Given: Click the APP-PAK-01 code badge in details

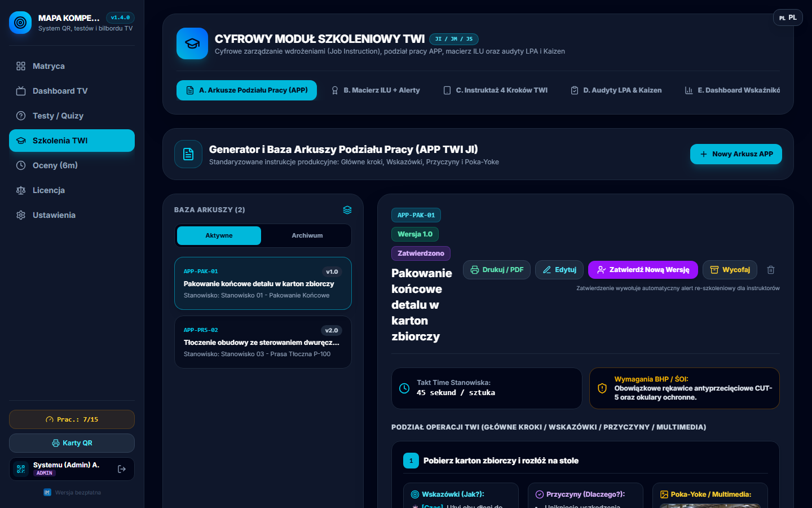Looking at the screenshot, I should coord(416,215).
